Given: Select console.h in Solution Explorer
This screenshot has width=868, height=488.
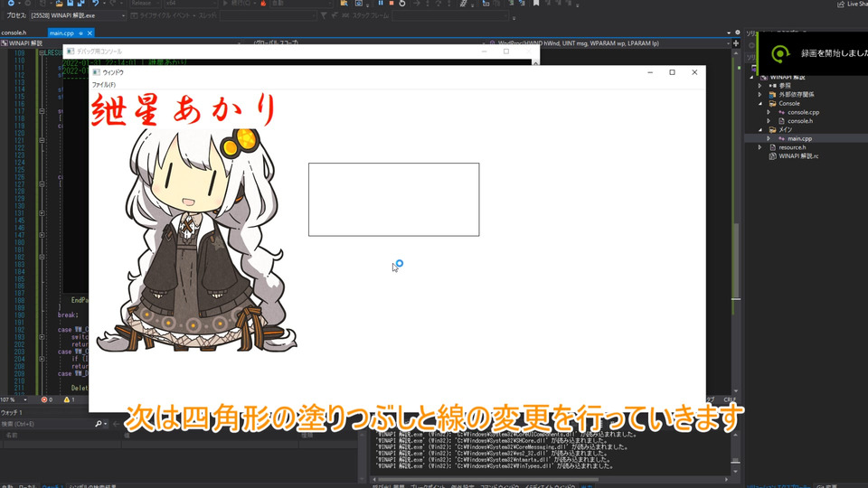Looking at the screenshot, I should pos(800,121).
